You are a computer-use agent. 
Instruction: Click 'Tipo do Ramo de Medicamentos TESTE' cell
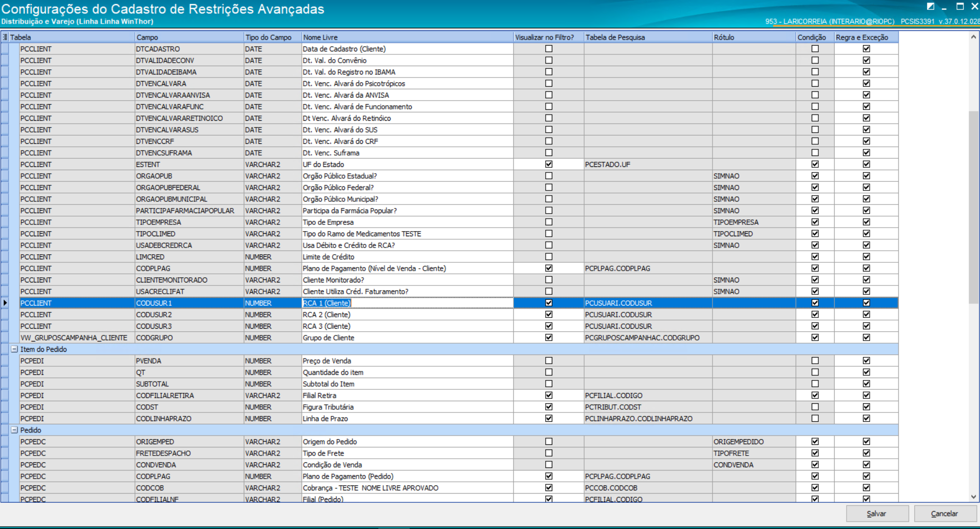pyautogui.click(x=408, y=234)
